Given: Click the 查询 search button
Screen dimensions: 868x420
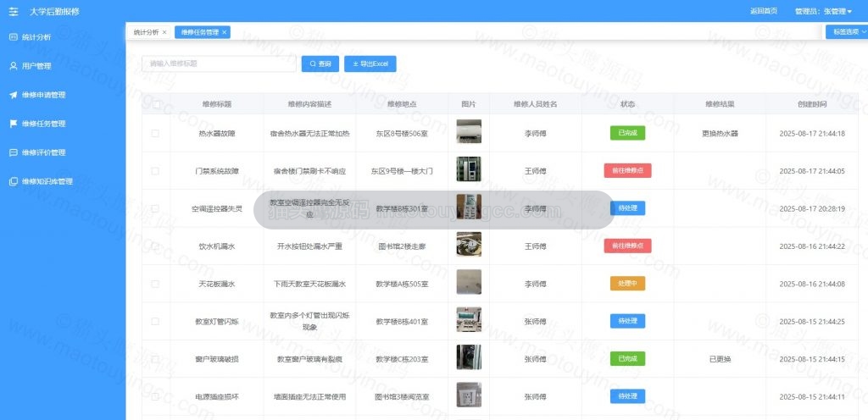Looking at the screenshot, I should [x=320, y=64].
